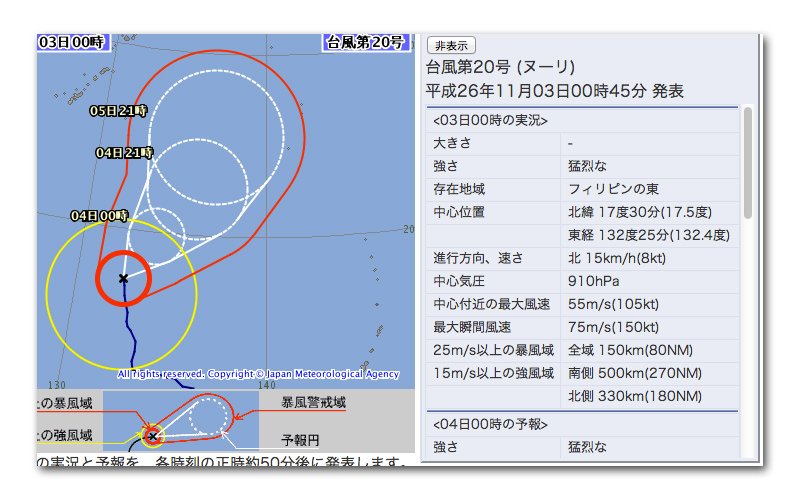Image resolution: width=800 pixels, height=500 pixels.
Task: Select the 910hPa pressure value
Action: point(593,281)
